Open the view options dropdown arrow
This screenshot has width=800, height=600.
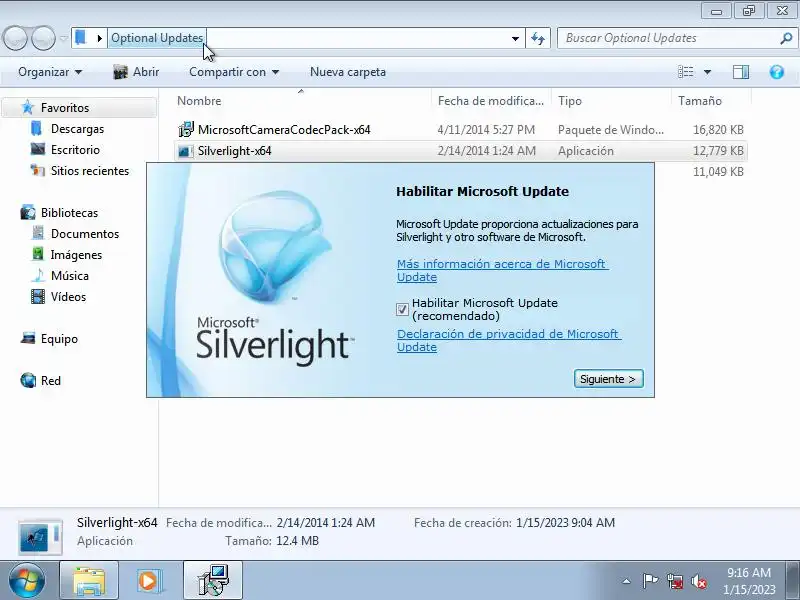(708, 72)
